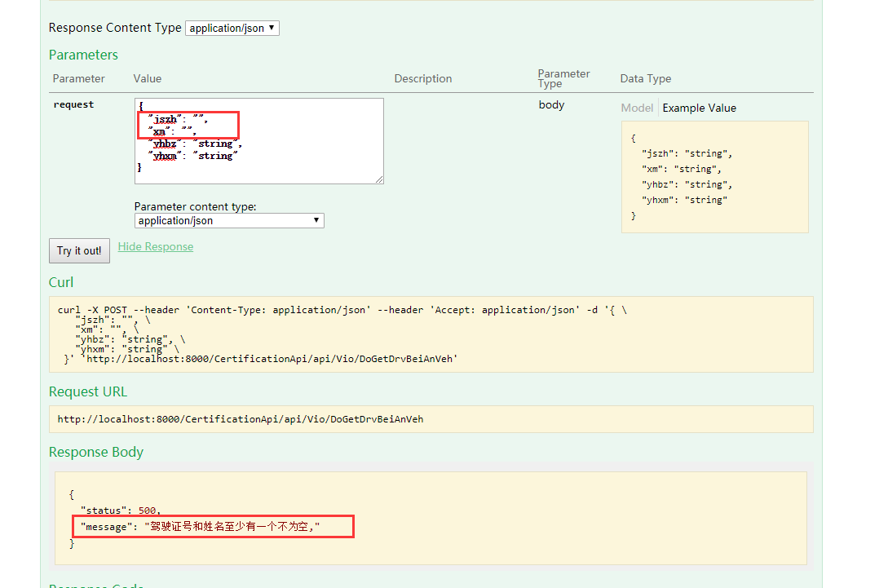Click the request parameter name
The height and width of the screenshot is (588, 879).
click(73, 104)
